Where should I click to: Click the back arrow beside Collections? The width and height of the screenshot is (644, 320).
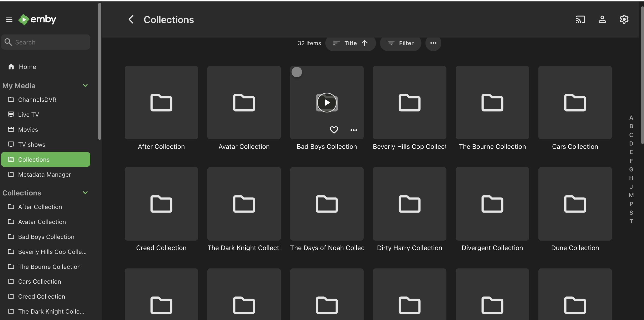131,19
